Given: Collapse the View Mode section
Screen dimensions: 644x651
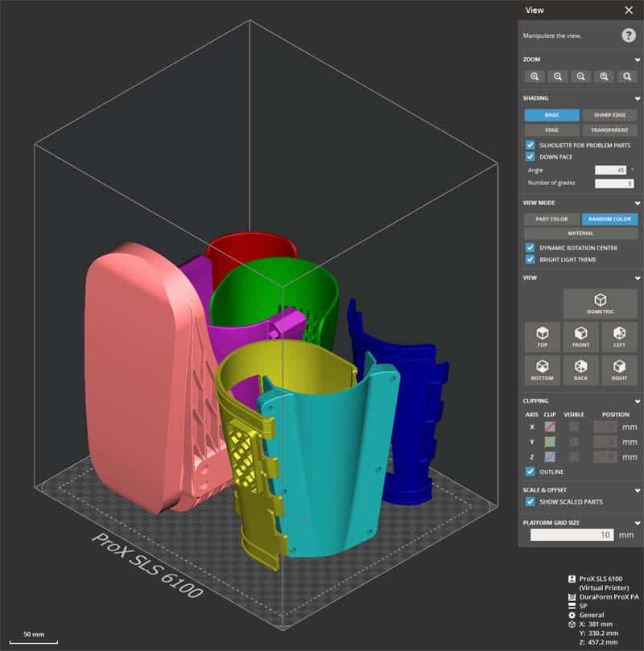Looking at the screenshot, I should pyautogui.click(x=636, y=203).
